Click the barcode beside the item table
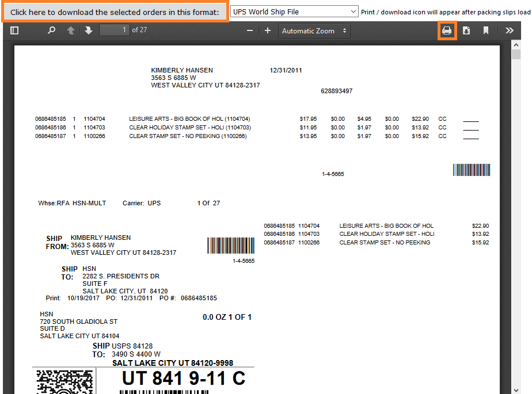This screenshot has width=532, height=394. [x=472, y=170]
